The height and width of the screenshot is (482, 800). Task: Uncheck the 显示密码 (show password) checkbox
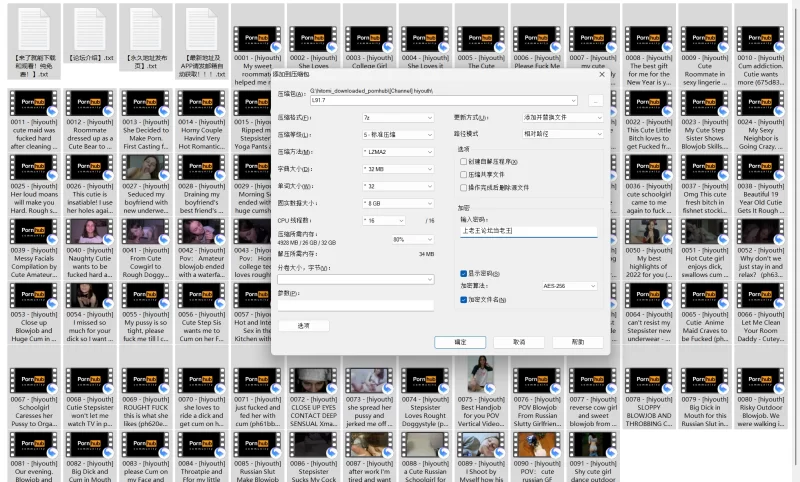[x=463, y=273]
